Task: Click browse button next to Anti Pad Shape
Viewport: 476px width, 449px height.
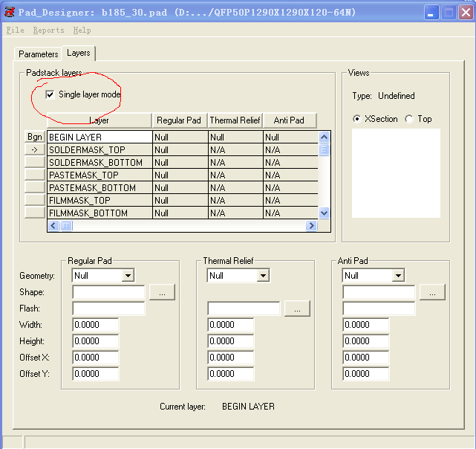Action: pos(432,292)
